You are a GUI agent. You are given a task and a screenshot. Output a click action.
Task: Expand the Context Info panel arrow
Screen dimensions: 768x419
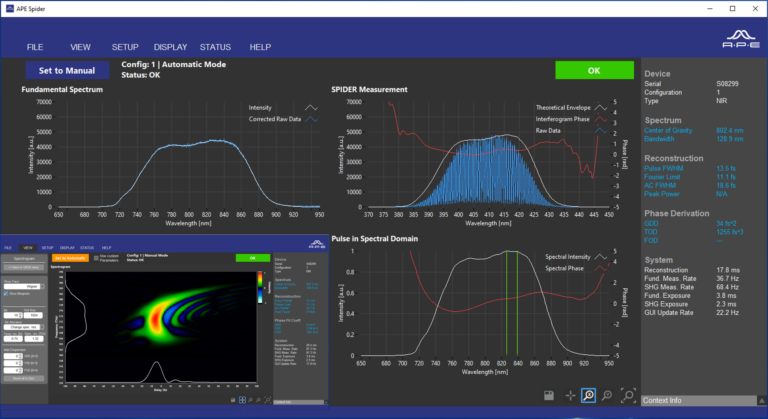(762, 400)
